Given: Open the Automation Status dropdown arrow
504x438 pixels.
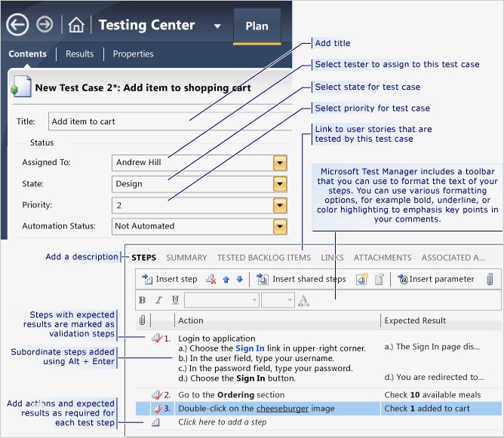Looking at the screenshot, I should [x=280, y=226].
